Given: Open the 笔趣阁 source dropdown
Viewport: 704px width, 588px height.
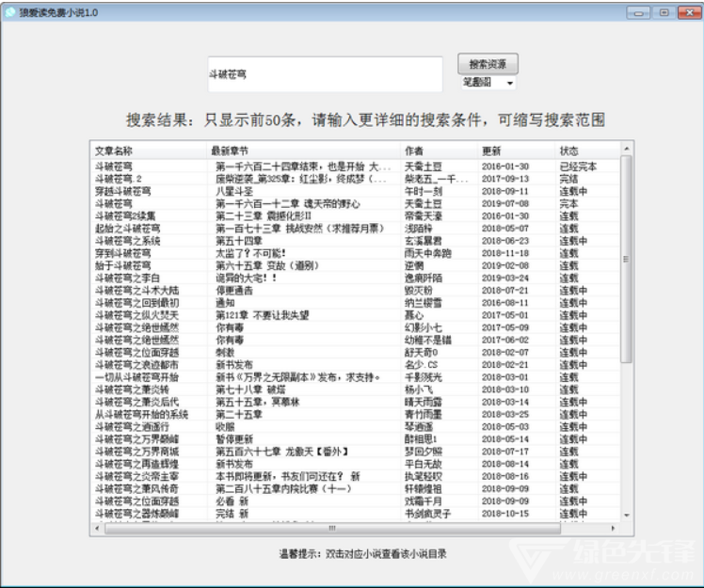Looking at the screenshot, I should [x=488, y=83].
